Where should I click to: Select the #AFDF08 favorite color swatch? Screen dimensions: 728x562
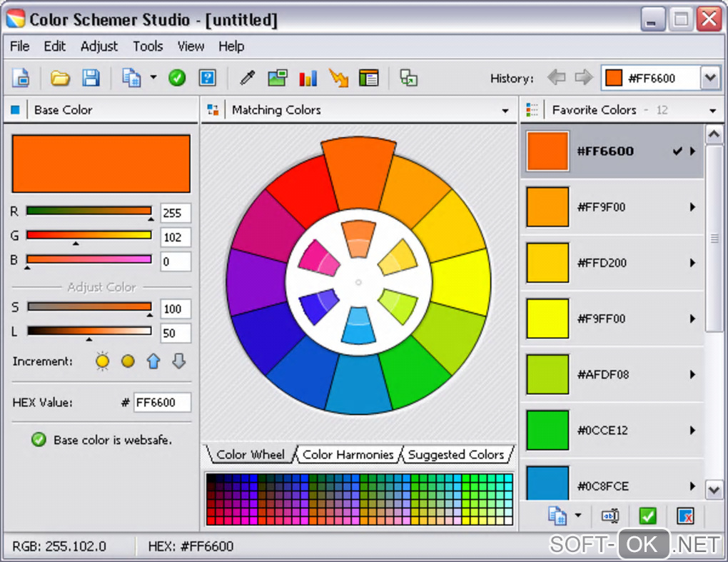547,374
